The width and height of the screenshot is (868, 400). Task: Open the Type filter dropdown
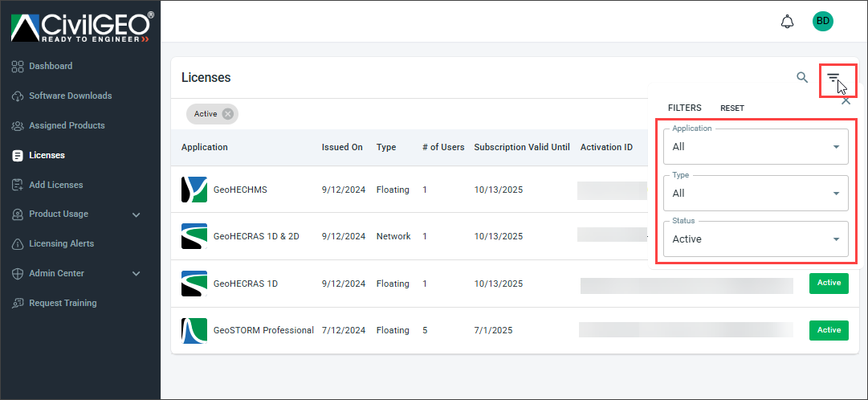(x=756, y=193)
